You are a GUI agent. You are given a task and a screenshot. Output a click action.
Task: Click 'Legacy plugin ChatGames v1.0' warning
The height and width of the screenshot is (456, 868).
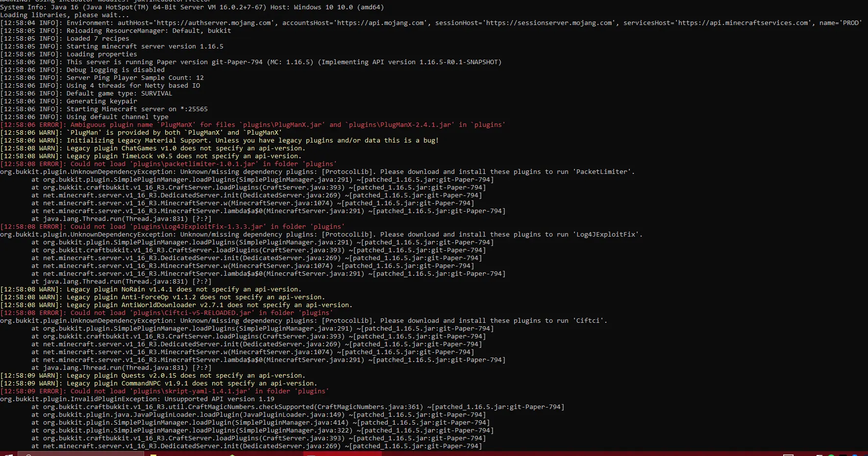click(153, 148)
